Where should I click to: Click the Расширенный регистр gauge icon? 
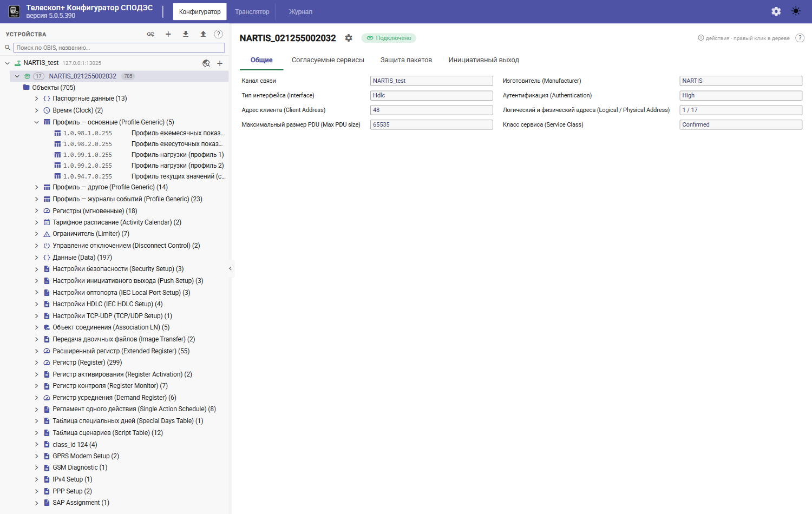coord(47,351)
